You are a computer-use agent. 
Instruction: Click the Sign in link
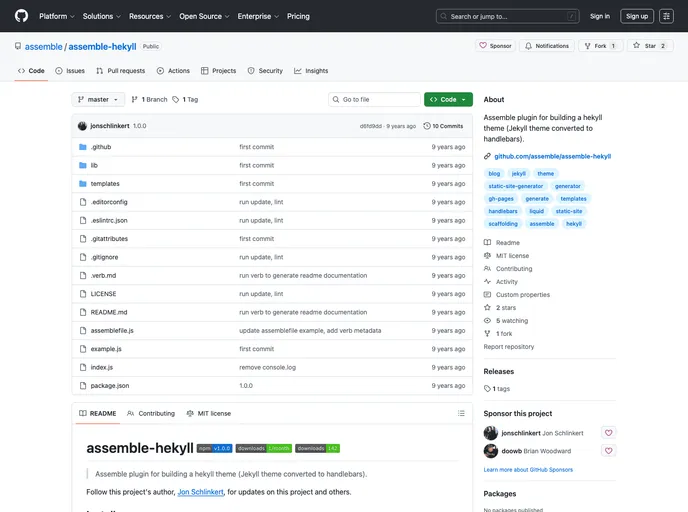coord(600,16)
